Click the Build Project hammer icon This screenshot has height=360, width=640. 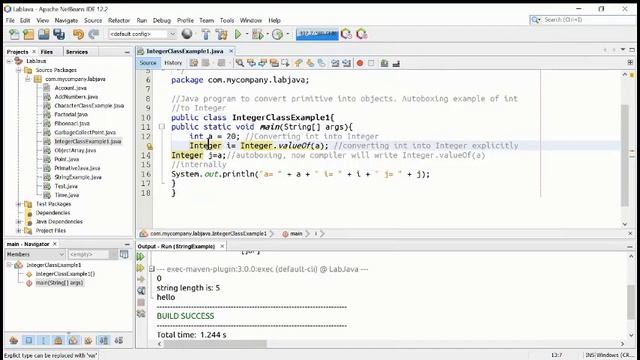tap(206, 34)
